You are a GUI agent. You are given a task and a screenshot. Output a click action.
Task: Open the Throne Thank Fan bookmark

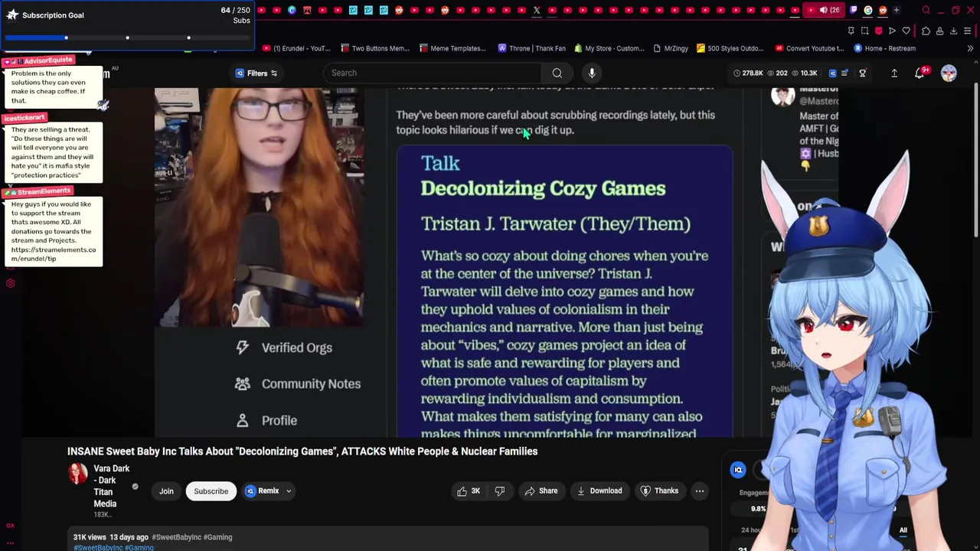tap(531, 48)
